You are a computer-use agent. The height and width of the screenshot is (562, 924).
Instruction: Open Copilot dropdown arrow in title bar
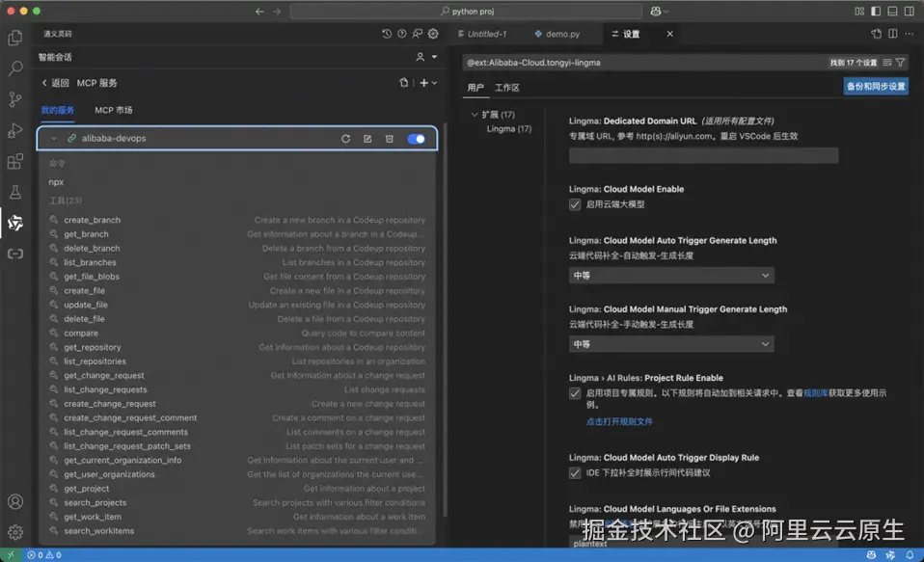coord(666,12)
